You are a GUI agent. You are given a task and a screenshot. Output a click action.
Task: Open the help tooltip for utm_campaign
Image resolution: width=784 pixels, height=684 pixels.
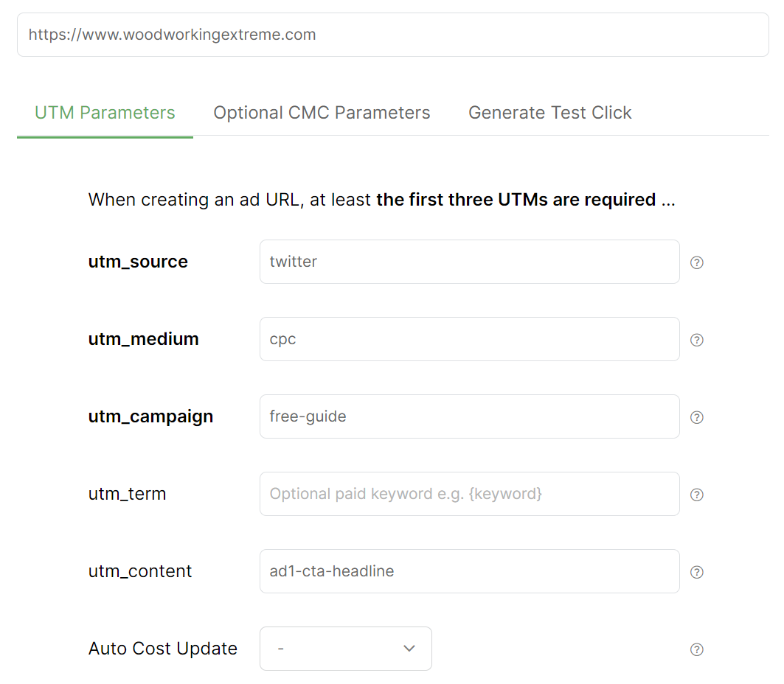pos(696,417)
